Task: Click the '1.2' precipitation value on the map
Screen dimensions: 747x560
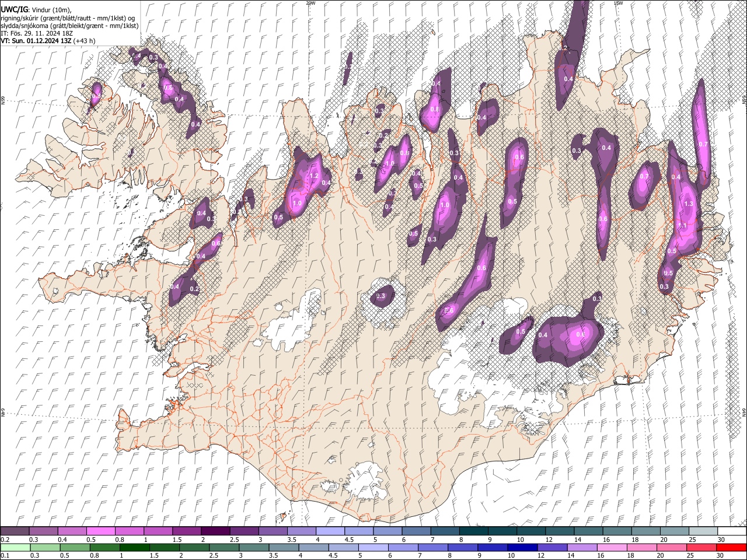Action: click(313, 176)
